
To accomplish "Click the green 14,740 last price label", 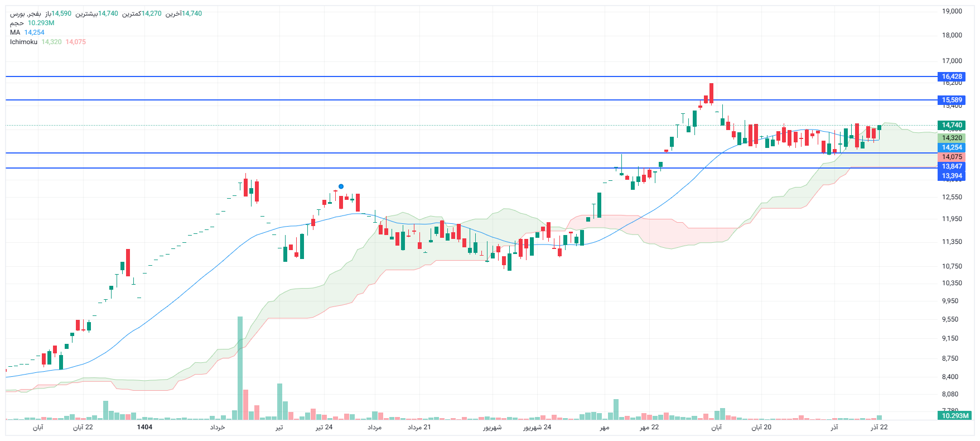I will pyautogui.click(x=952, y=125).
